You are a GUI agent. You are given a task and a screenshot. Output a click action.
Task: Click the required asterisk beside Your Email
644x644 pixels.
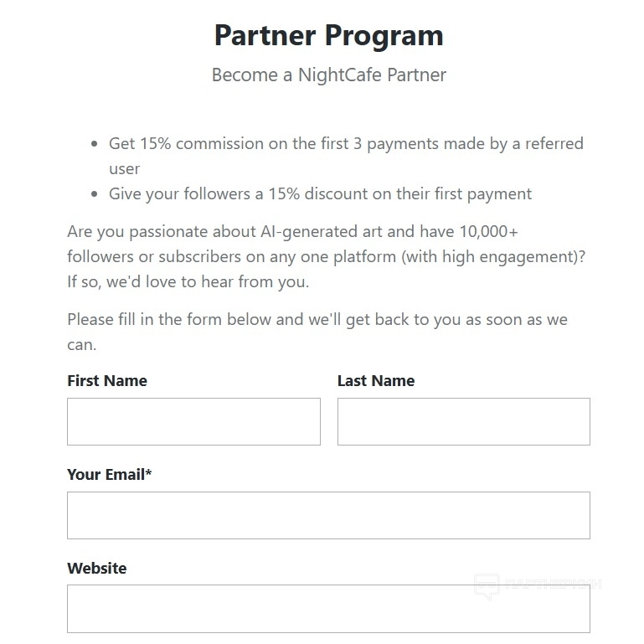click(x=149, y=473)
